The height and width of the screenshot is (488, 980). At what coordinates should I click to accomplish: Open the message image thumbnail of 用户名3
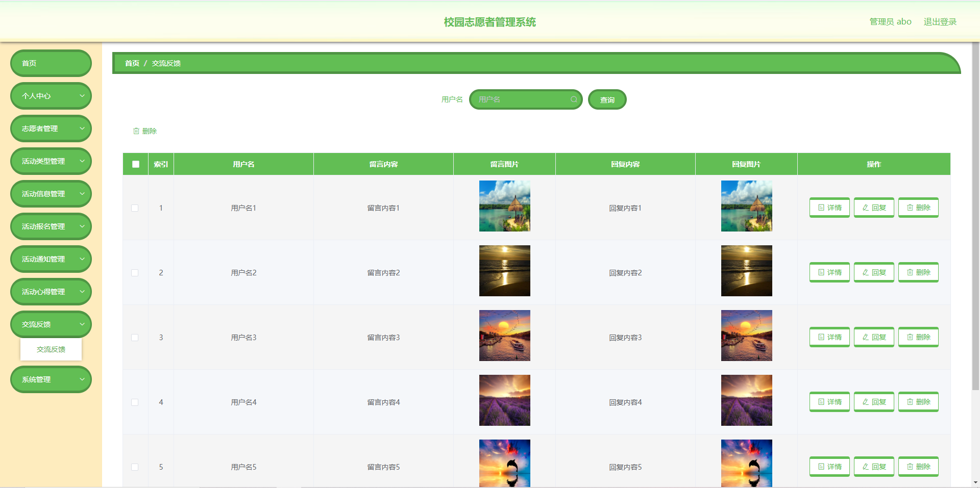click(504, 336)
